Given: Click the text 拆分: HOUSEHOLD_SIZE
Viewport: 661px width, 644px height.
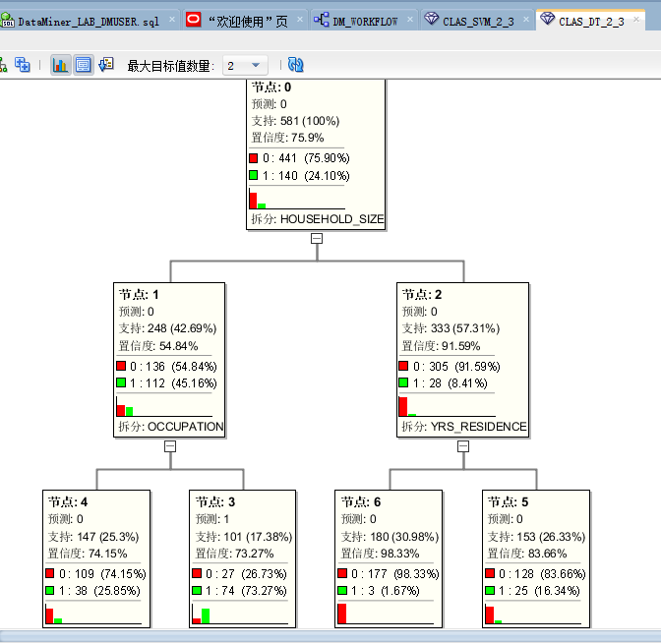Looking at the screenshot, I should pos(318,219).
